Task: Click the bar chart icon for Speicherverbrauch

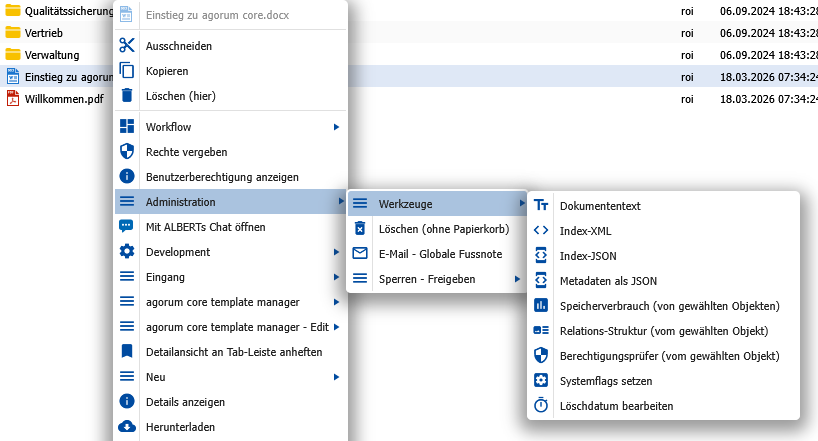Action: (x=541, y=306)
